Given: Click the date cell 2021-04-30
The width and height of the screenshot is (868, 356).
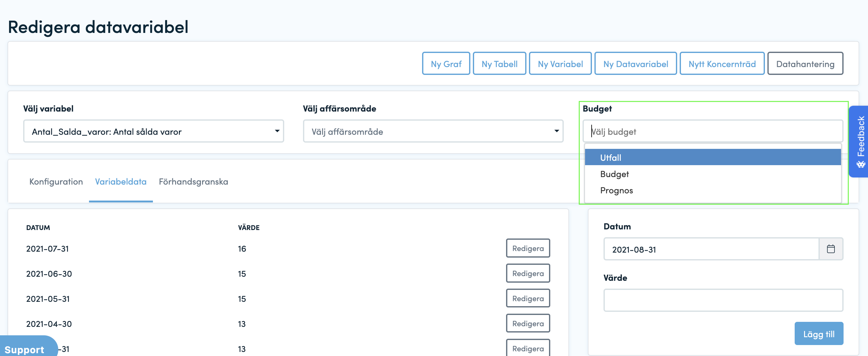Looking at the screenshot, I should pos(49,324).
